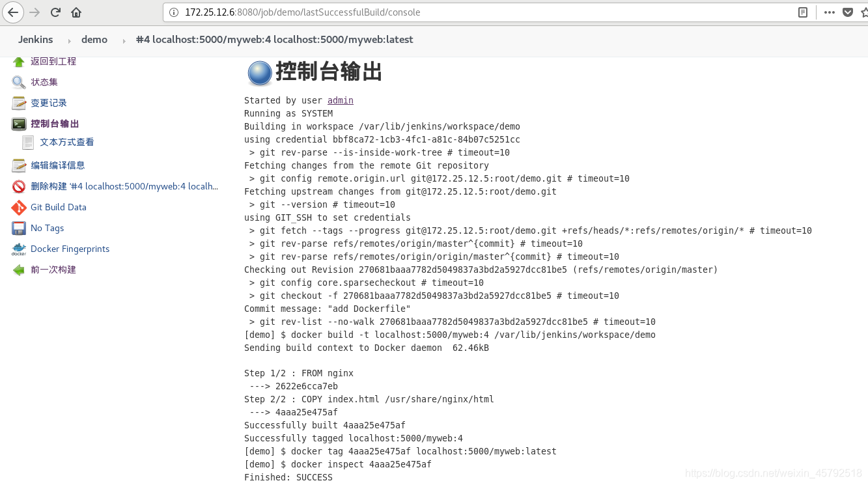Screen dimensions: 868x485
Task: Click notepad icon for 编辑编译信息
Action: pyautogui.click(x=19, y=165)
